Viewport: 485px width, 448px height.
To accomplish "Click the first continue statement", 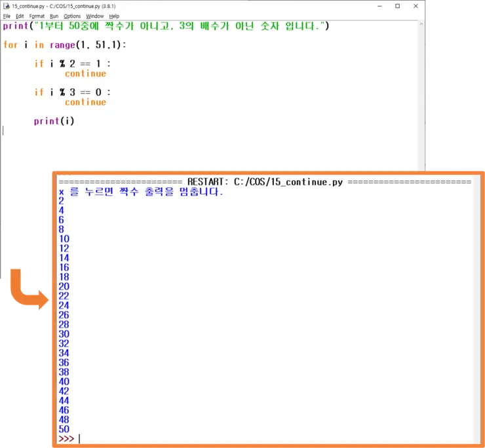I will point(85,73).
